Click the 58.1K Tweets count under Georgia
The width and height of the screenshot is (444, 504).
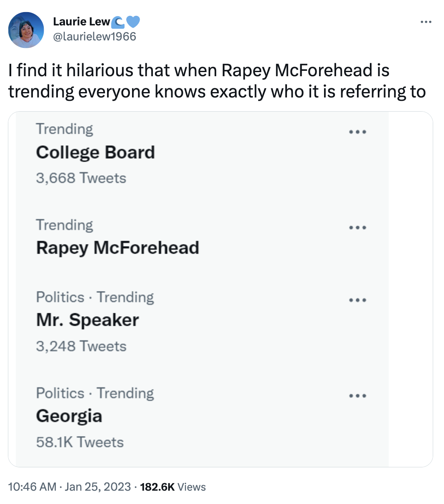[79, 442]
